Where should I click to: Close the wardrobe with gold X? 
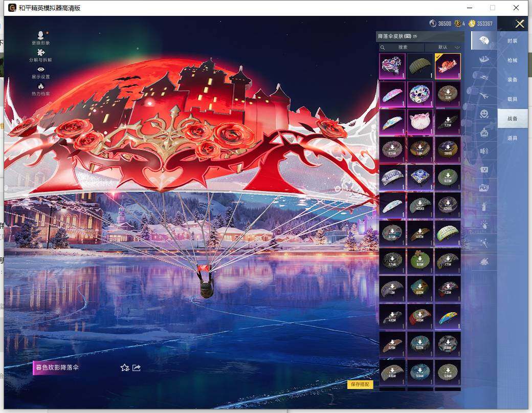(x=519, y=24)
